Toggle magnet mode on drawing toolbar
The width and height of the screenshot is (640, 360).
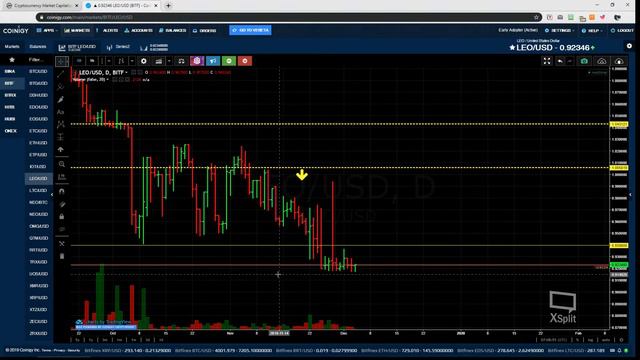pos(62,191)
